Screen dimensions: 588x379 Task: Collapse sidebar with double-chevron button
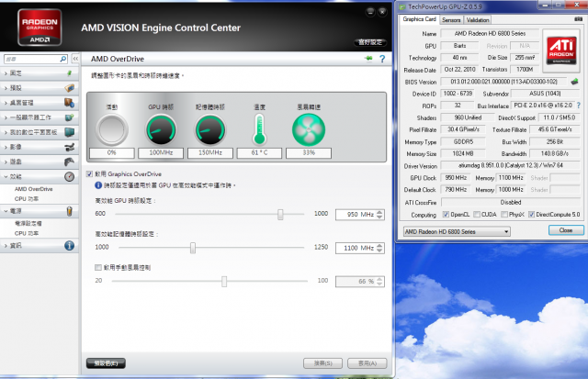[x=75, y=59]
